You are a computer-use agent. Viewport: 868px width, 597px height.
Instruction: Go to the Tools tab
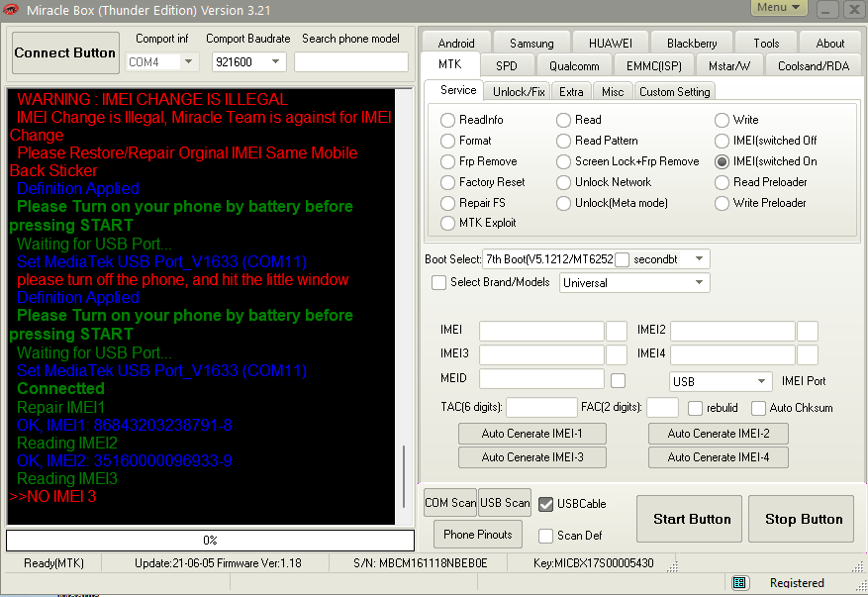(x=766, y=44)
